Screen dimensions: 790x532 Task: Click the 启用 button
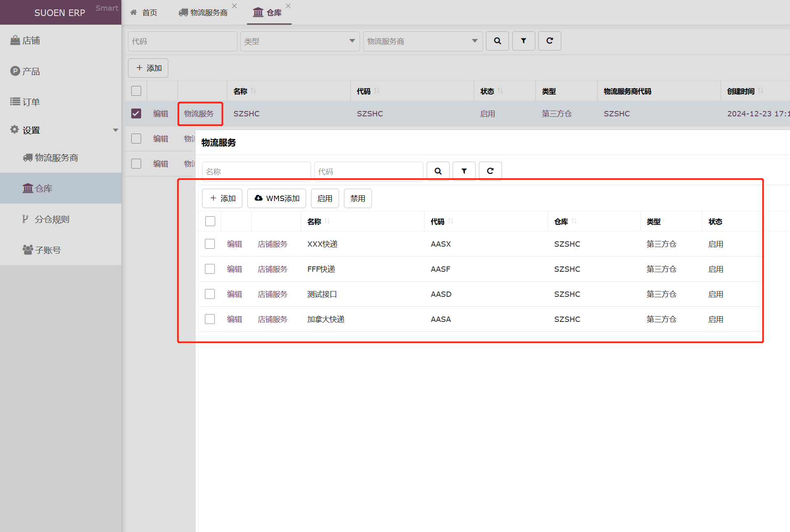(325, 198)
